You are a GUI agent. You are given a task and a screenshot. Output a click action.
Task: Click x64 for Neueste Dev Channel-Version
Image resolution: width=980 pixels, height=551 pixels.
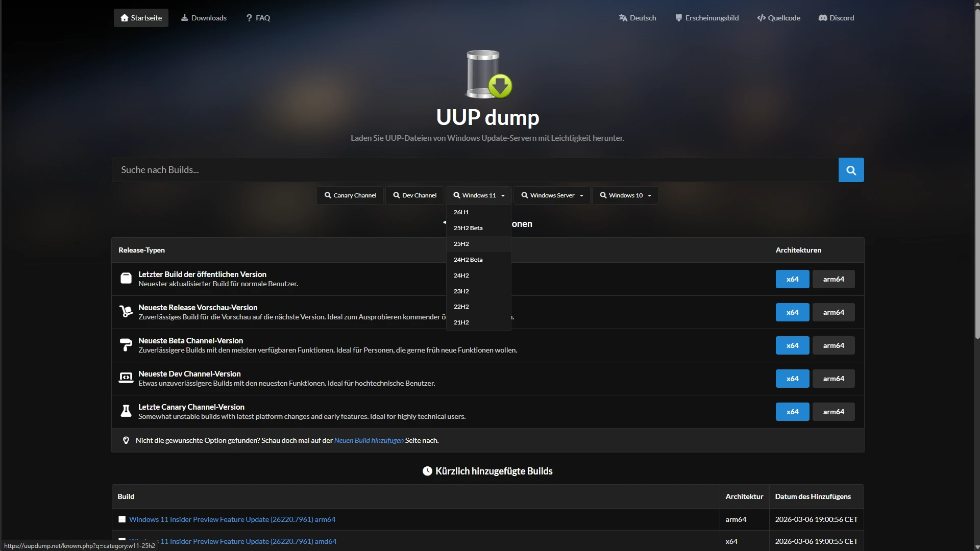pos(792,379)
